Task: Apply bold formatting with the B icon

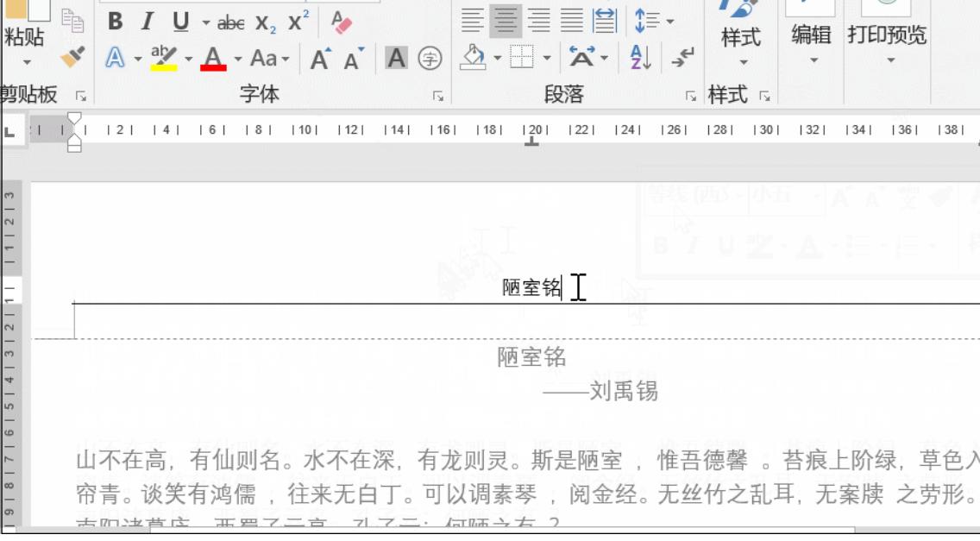Action: [117, 22]
